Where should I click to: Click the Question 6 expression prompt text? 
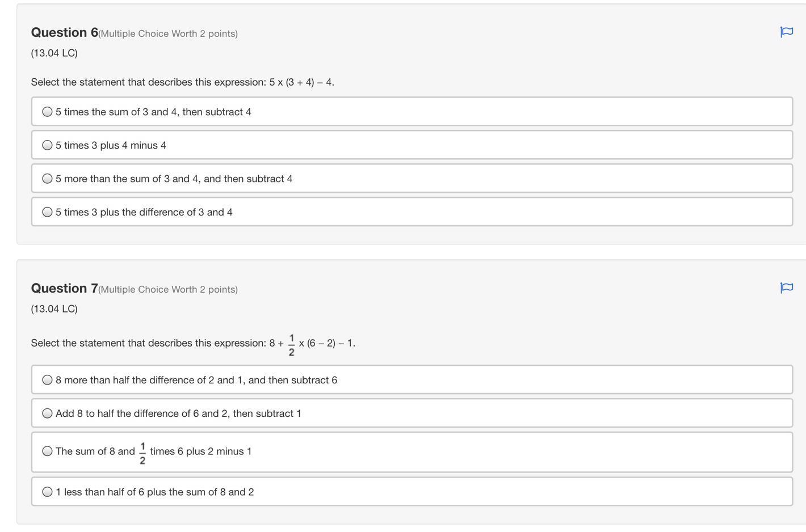coord(182,82)
